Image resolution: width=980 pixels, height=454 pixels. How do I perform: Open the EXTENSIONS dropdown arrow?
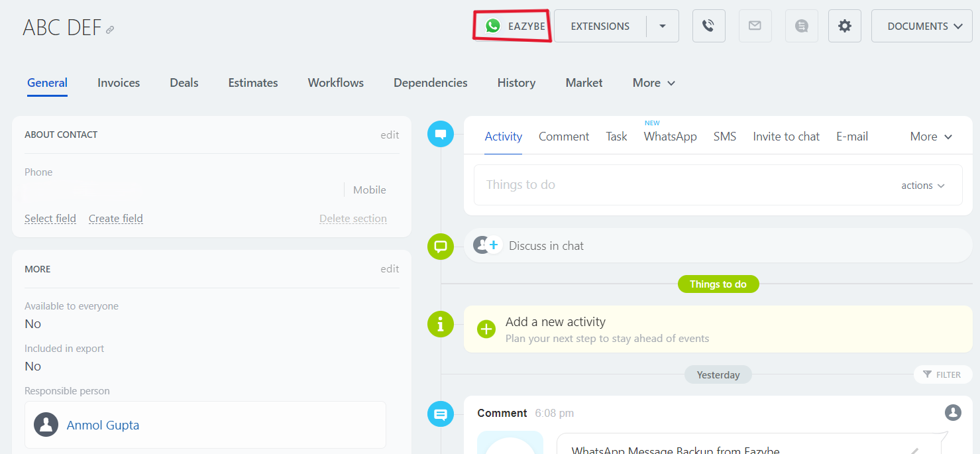[x=662, y=26]
